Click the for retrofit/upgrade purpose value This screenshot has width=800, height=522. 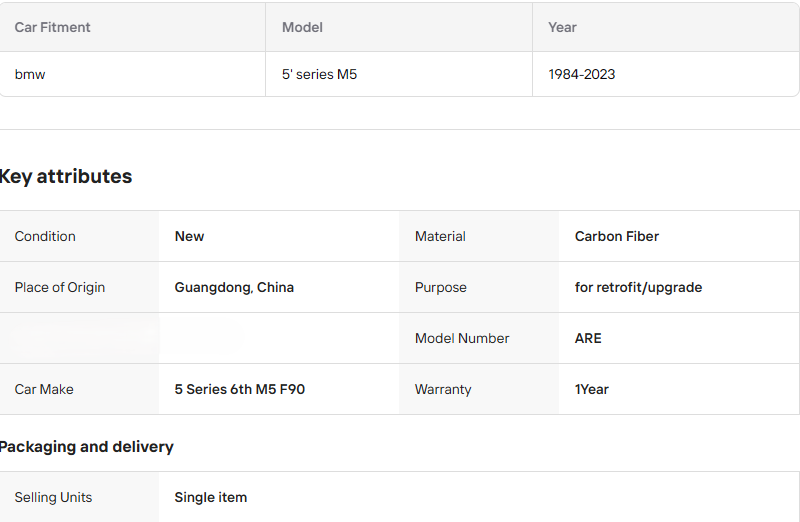click(x=638, y=287)
